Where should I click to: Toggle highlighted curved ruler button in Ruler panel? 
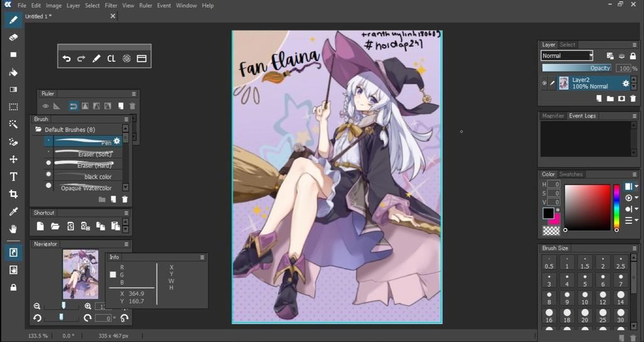pyautogui.click(x=74, y=106)
